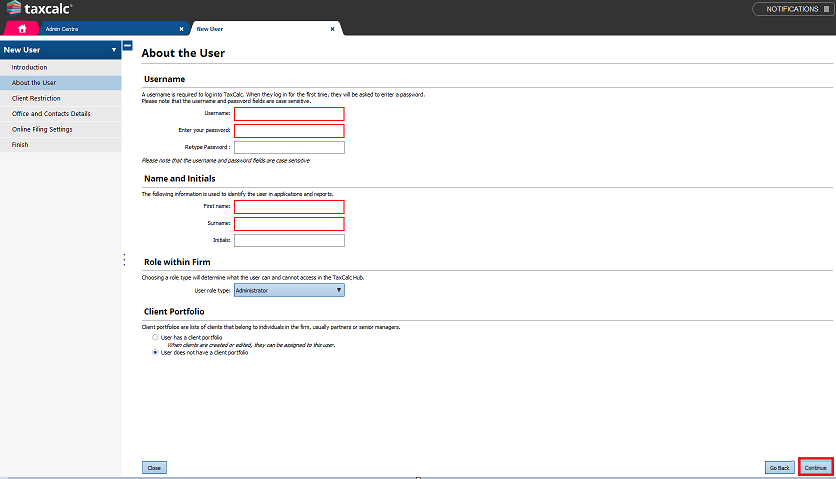This screenshot has width=836, height=479.
Task: Click the Go Back button
Action: (779, 467)
